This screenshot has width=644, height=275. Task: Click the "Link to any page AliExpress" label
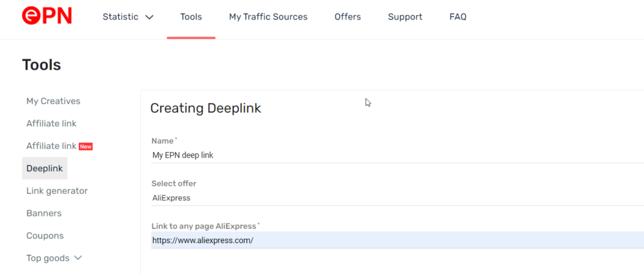tap(204, 226)
